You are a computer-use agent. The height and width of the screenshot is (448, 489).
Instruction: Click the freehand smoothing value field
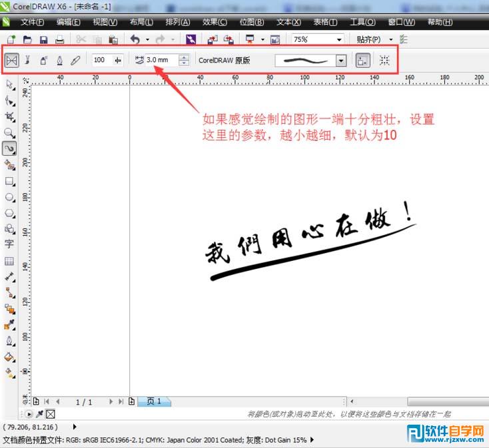click(x=103, y=60)
